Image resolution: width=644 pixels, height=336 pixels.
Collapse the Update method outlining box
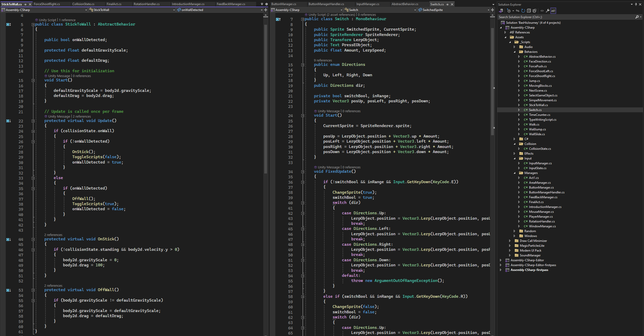(x=33, y=121)
